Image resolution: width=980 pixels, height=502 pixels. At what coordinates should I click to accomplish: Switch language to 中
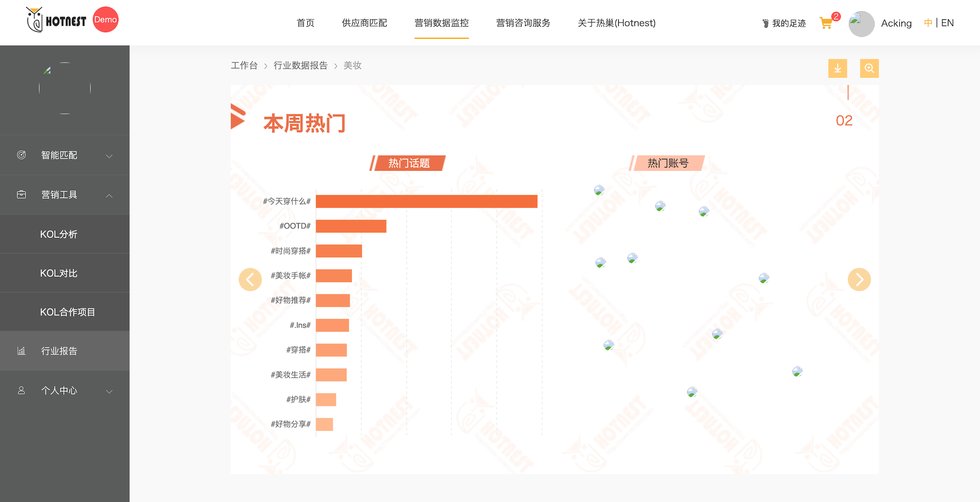point(928,23)
